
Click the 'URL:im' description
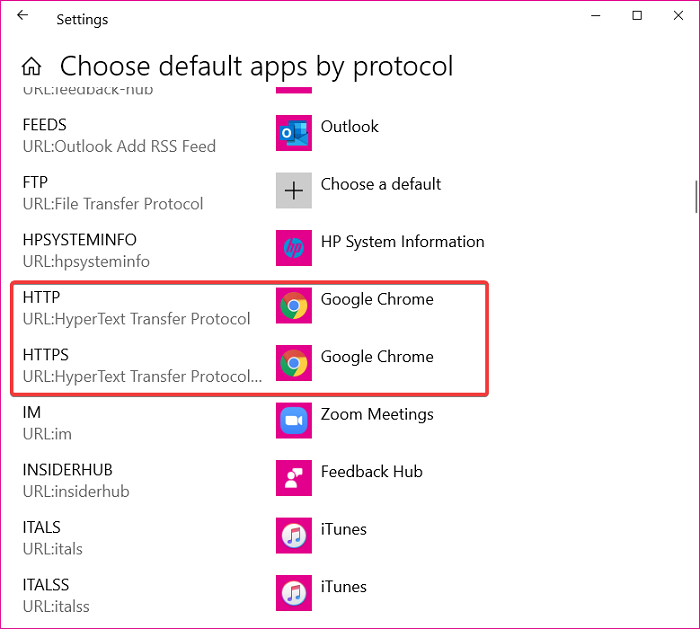[47, 434]
